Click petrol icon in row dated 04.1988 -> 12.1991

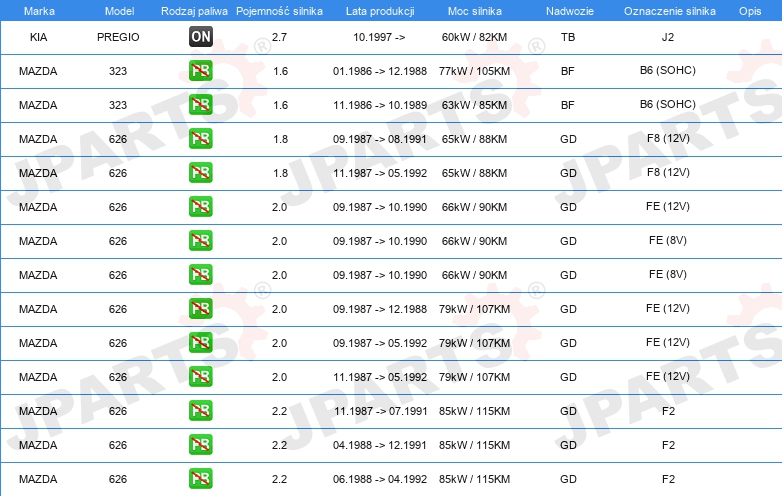tap(200, 444)
